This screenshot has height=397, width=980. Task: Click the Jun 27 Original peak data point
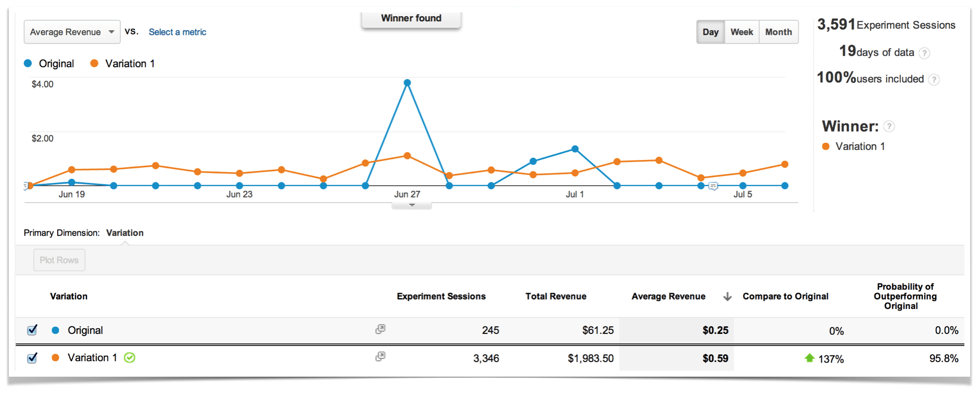(x=407, y=83)
